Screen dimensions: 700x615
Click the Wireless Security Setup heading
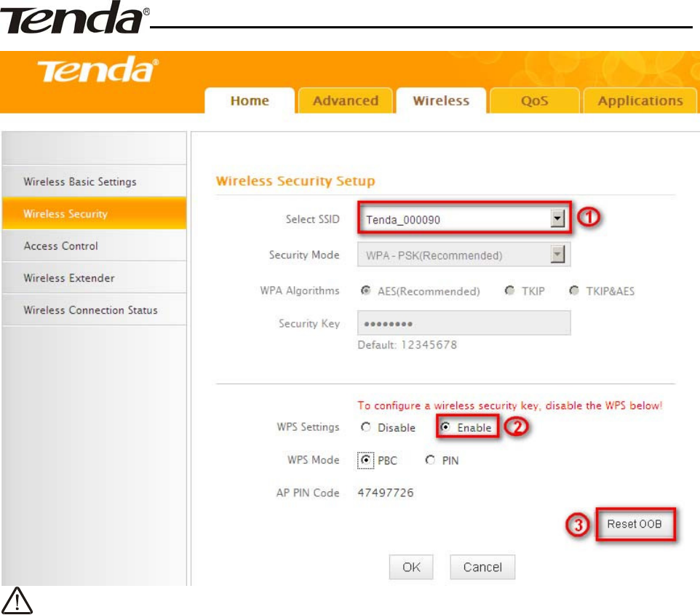point(295,181)
